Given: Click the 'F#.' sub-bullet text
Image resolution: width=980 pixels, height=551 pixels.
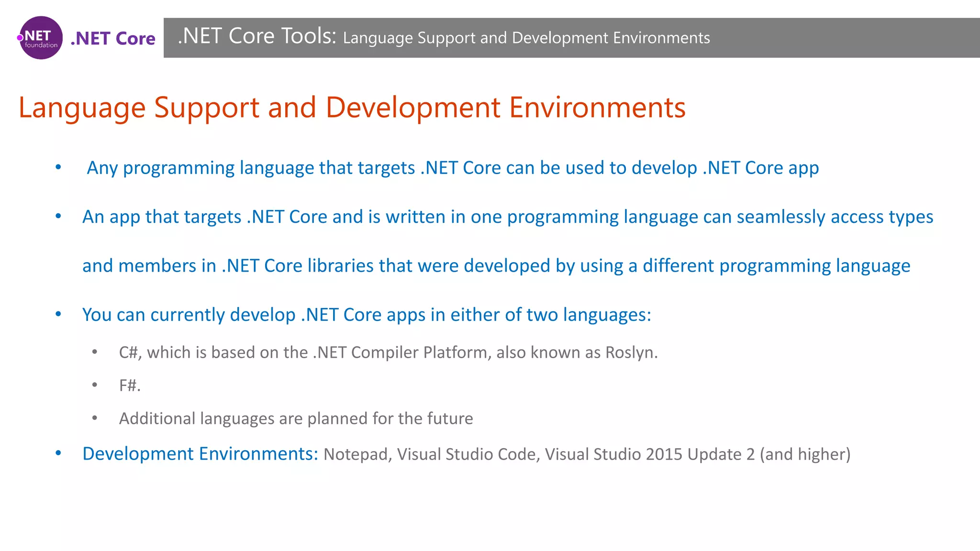Looking at the screenshot, I should pos(130,385).
